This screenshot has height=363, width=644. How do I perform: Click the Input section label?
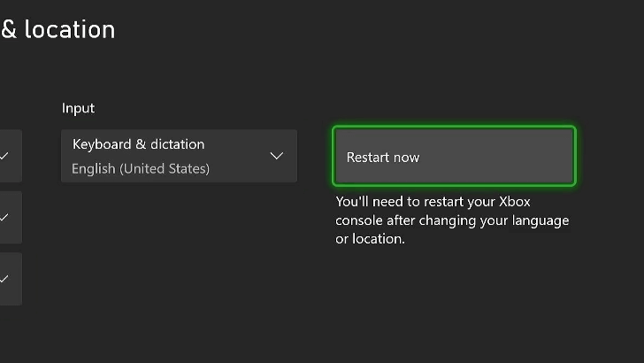pos(78,108)
